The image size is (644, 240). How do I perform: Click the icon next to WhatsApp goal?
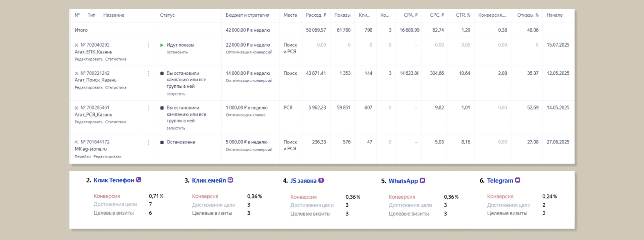point(422,180)
